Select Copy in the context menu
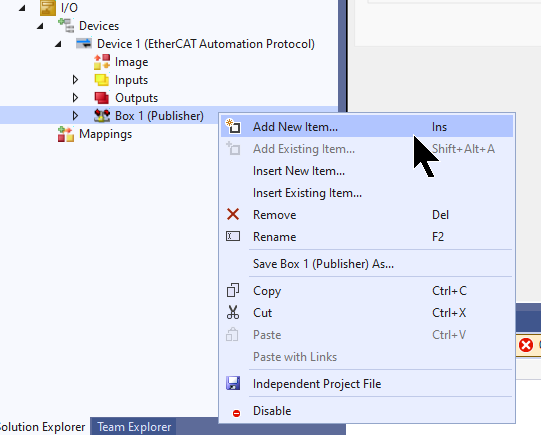 (x=367, y=290)
